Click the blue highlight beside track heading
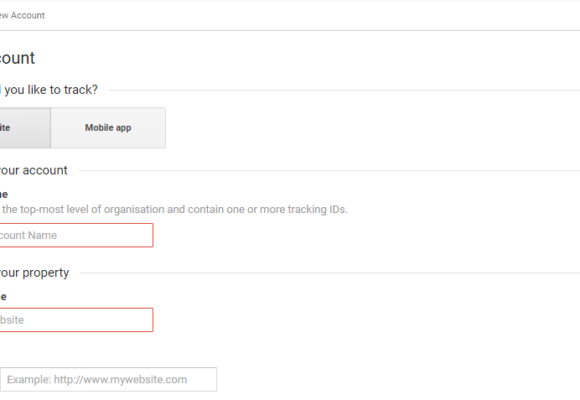Screen dimensions: 580x400 [x=1, y=90]
